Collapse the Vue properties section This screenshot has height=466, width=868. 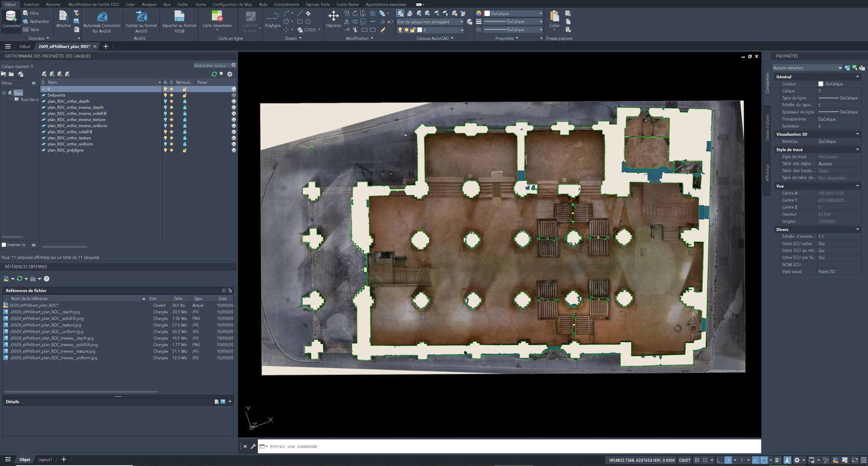[857, 186]
